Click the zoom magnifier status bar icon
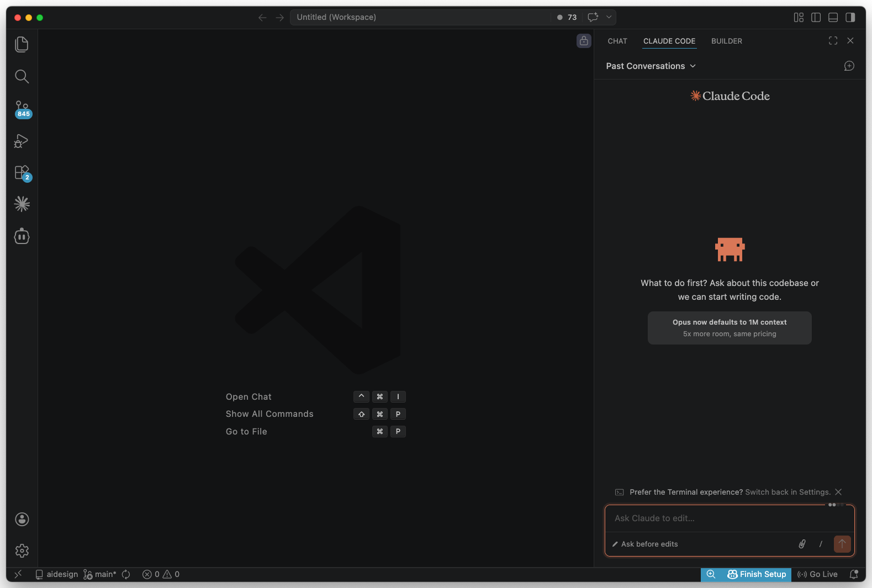The width and height of the screenshot is (872, 588). [711, 574]
